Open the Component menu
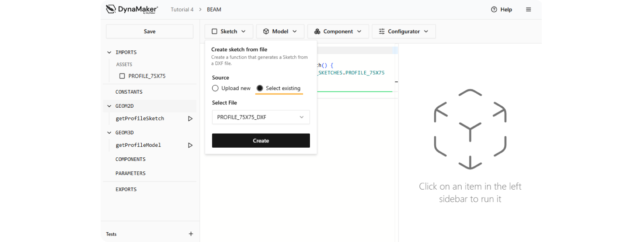Image resolution: width=644 pixels, height=242 pixels. point(338,31)
